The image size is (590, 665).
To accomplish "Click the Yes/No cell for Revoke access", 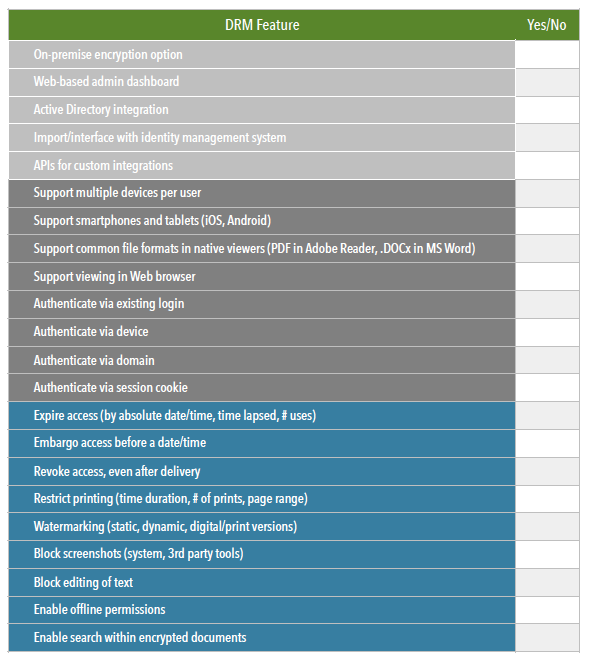I will [547, 472].
